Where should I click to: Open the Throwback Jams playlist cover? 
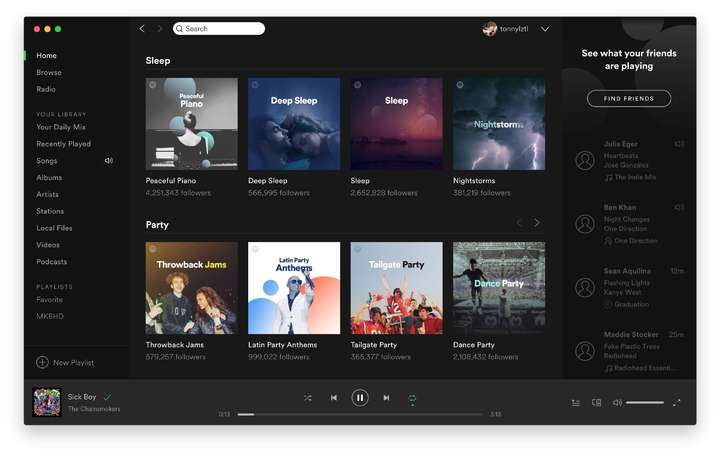191,288
